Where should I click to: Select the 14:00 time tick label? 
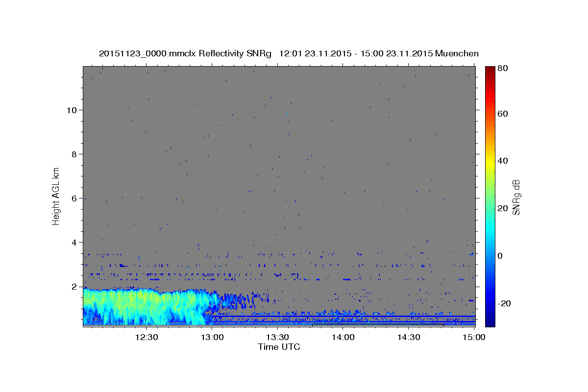click(x=343, y=337)
